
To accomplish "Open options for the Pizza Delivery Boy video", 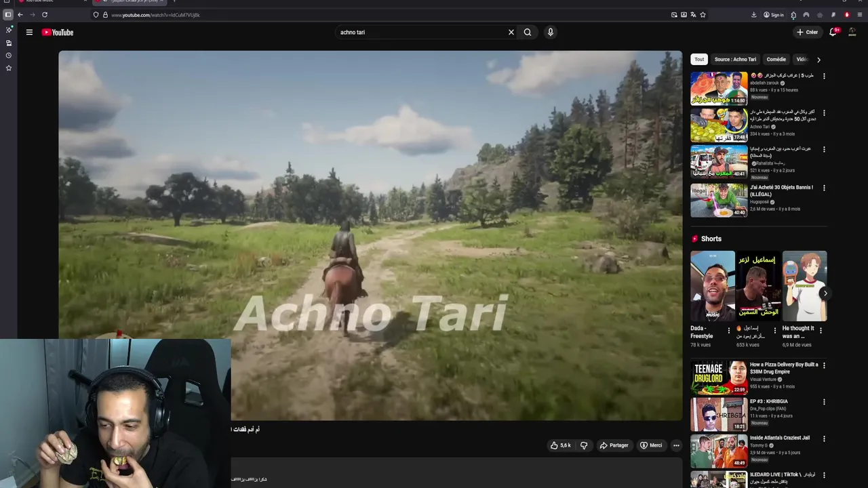I will [824, 365].
